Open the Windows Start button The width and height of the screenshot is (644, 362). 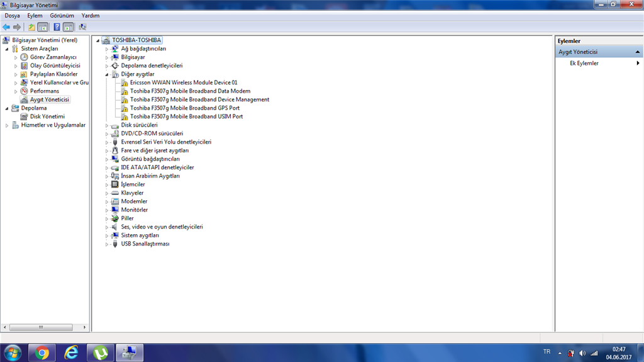13,353
